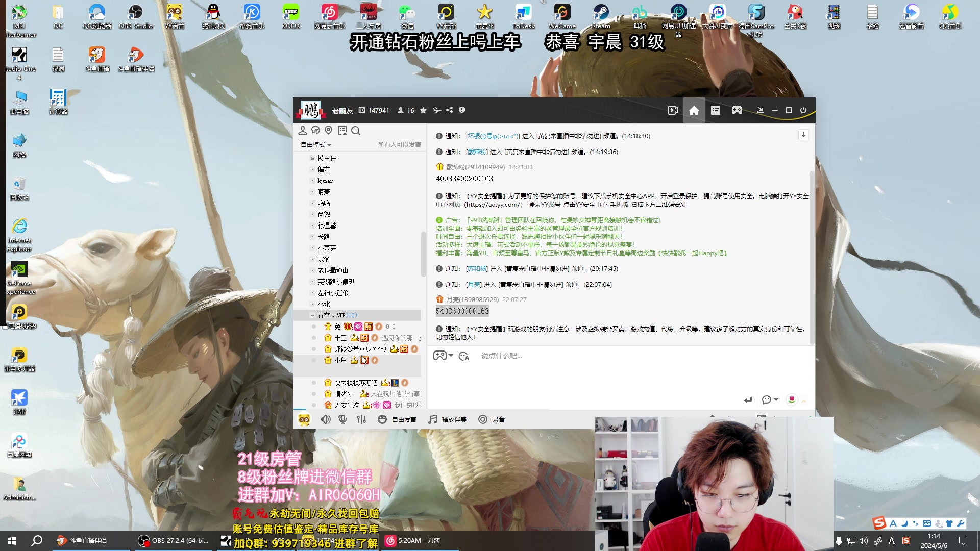Open WeGame desktop shortcut
Image resolution: width=980 pixels, height=551 pixels.
click(x=562, y=16)
